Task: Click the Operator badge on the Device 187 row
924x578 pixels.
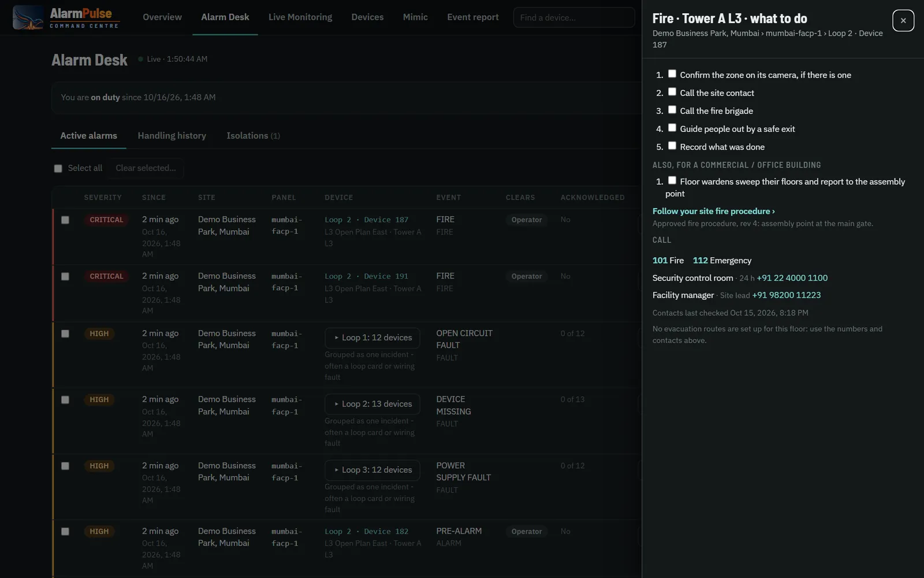Action: (x=527, y=220)
